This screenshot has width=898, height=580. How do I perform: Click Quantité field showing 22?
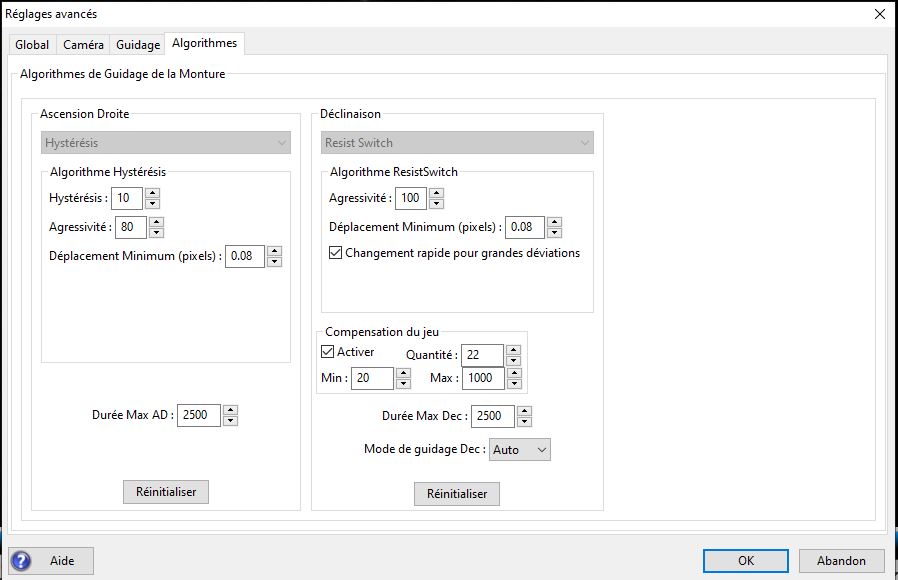[x=482, y=355]
